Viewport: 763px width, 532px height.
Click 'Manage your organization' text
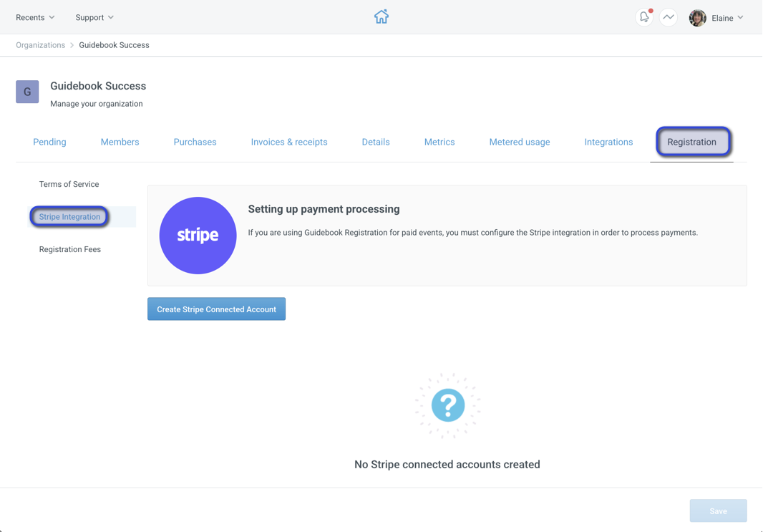coord(97,104)
